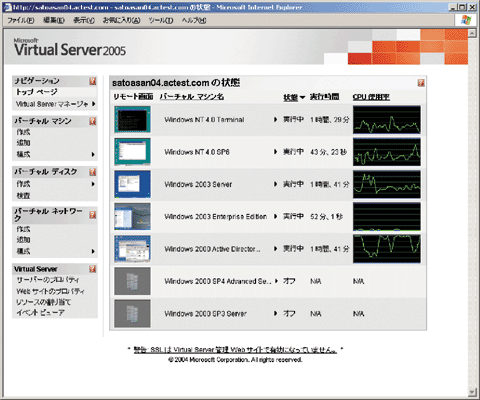480x400 pixels.
Task: Expand menu arrow for Windows 2003 Enterprise Edition
Action: pyautogui.click(x=275, y=216)
